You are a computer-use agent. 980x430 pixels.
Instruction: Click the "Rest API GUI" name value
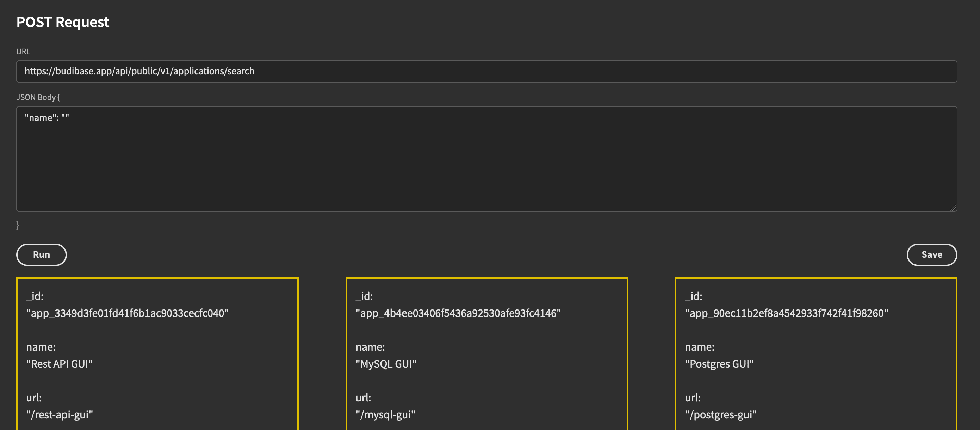tap(59, 364)
